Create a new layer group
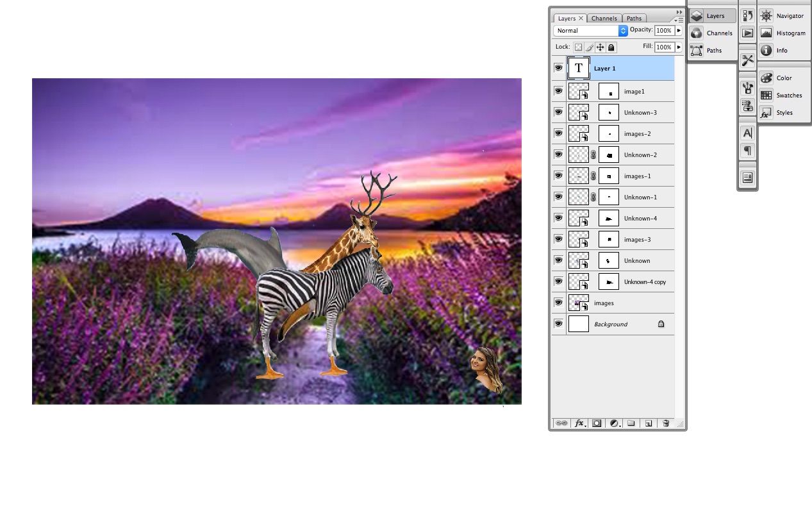812x511 pixels. point(631,423)
